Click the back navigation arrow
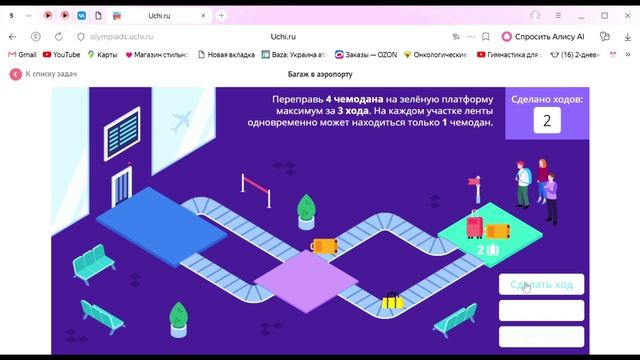This screenshot has height=360, width=640. pyautogui.click(x=12, y=37)
